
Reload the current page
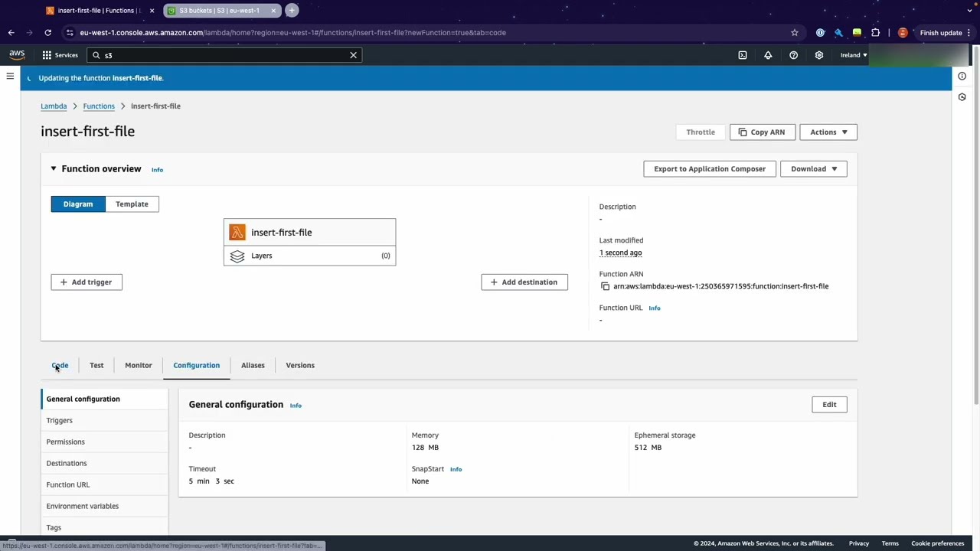(x=47, y=33)
